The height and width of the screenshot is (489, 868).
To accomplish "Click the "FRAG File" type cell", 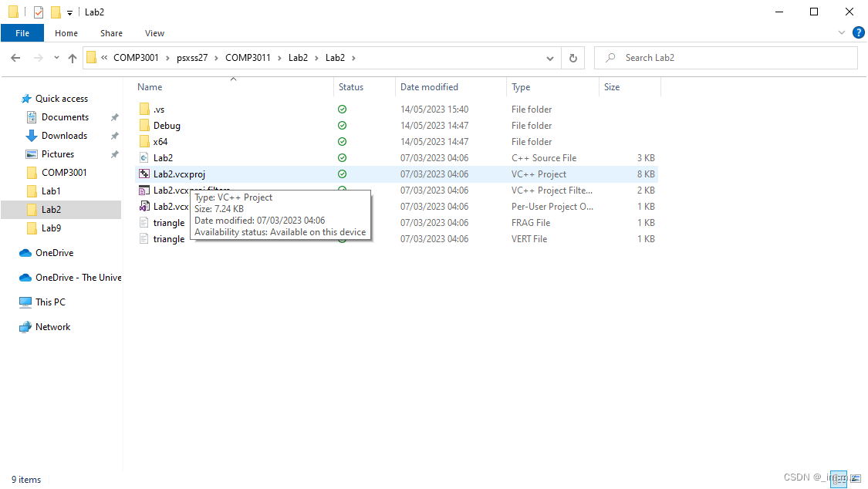I will [530, 223].
